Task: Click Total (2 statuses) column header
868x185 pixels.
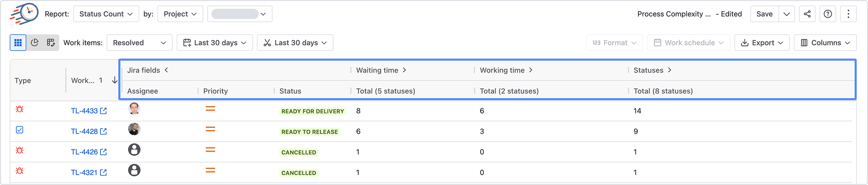Action: coord(509,91)
